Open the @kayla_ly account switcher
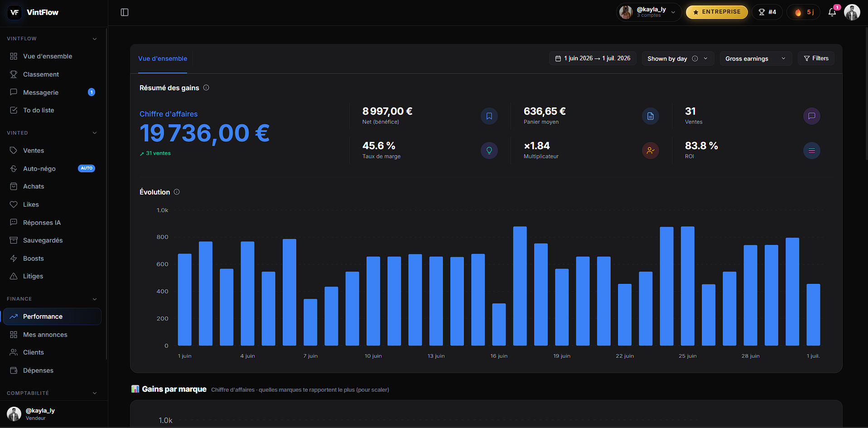The image size is (868, 428). tap(649, 12)
